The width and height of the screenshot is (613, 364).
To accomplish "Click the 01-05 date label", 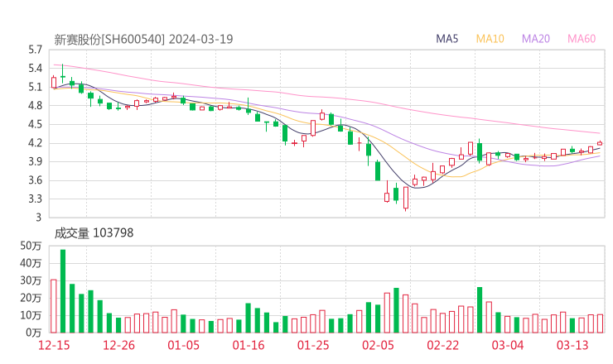I will (x=183, y=345).
